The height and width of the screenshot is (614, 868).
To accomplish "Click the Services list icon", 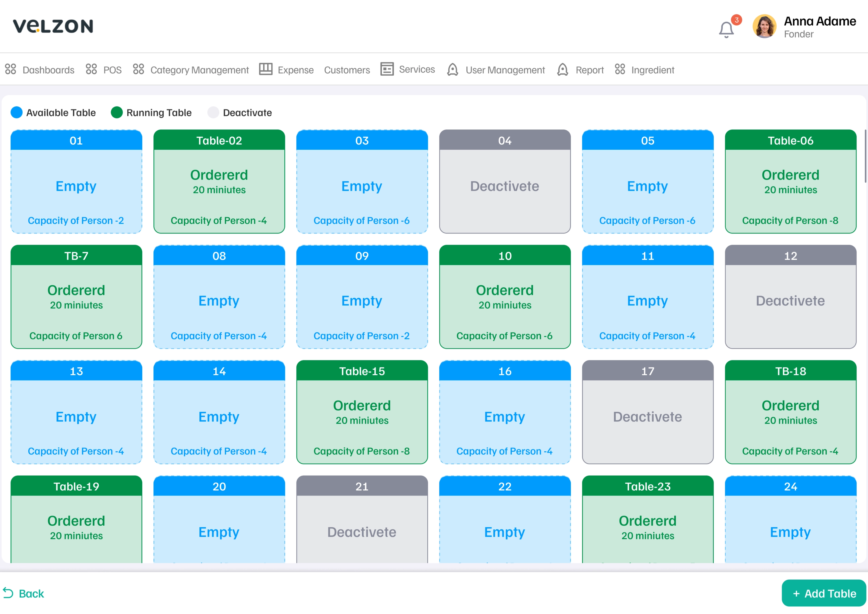I will click(387, 69).
